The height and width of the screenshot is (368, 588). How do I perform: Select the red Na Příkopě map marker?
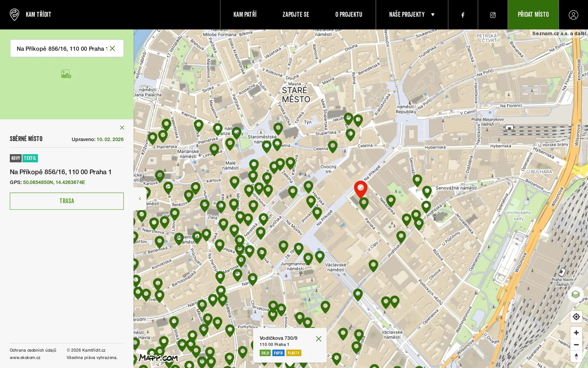pyautogui.click(x=361, y=189)
